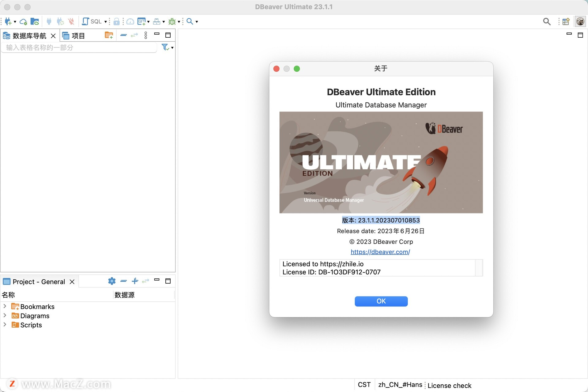
Task: Click the Git toolbar icon
Action: coord(141,21)
